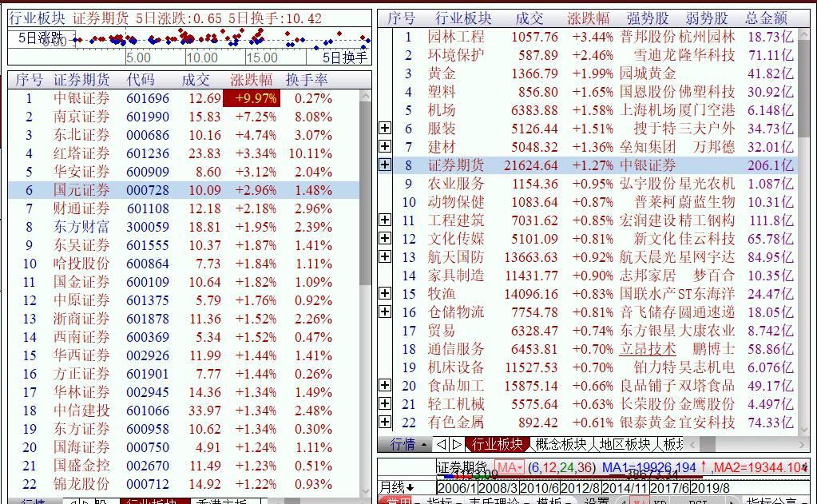Click scroll-up arrow of sector list
The height and width of the screenshot is (504, 817).
click(x=804, y=35)
